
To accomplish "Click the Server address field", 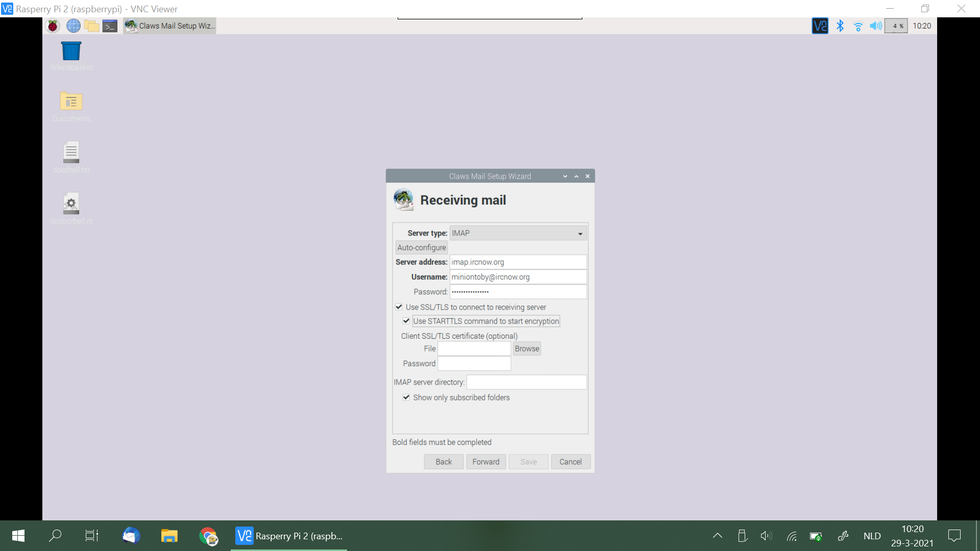I will (x=518, y=262).
